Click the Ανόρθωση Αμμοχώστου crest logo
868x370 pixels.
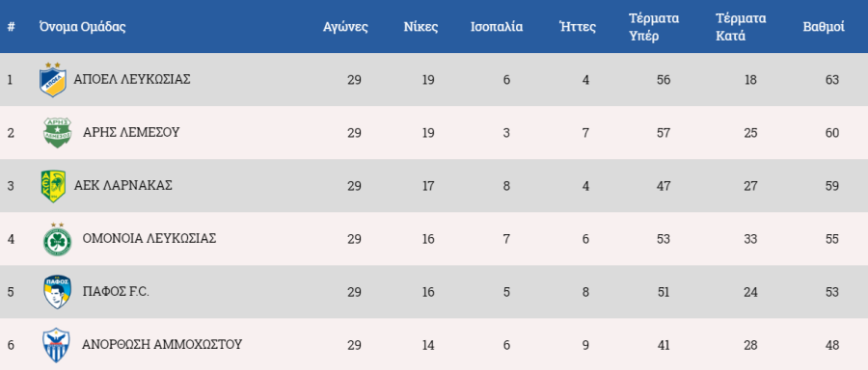click(x=57, y=345)
